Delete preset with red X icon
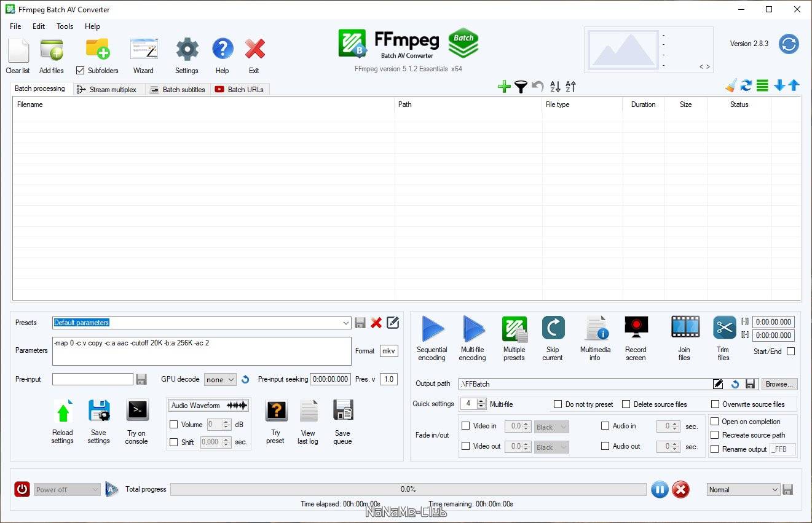 click(x=376, y=323)
